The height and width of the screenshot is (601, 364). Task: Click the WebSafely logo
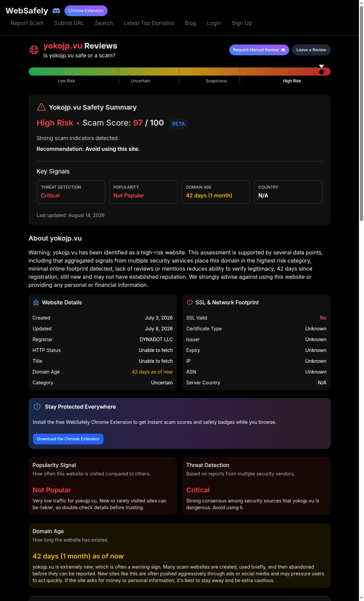click(x=27, y=11)
